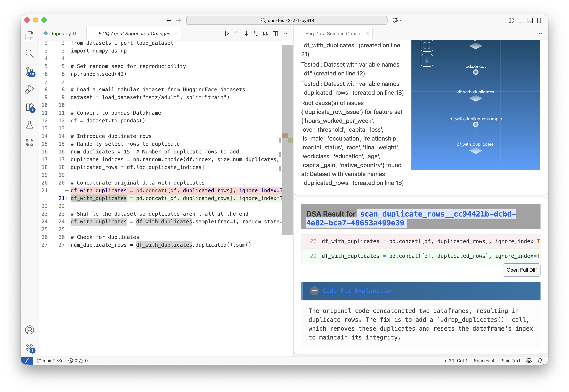
Task: Open Source Control with 40 changes
Action: point(29,71)
